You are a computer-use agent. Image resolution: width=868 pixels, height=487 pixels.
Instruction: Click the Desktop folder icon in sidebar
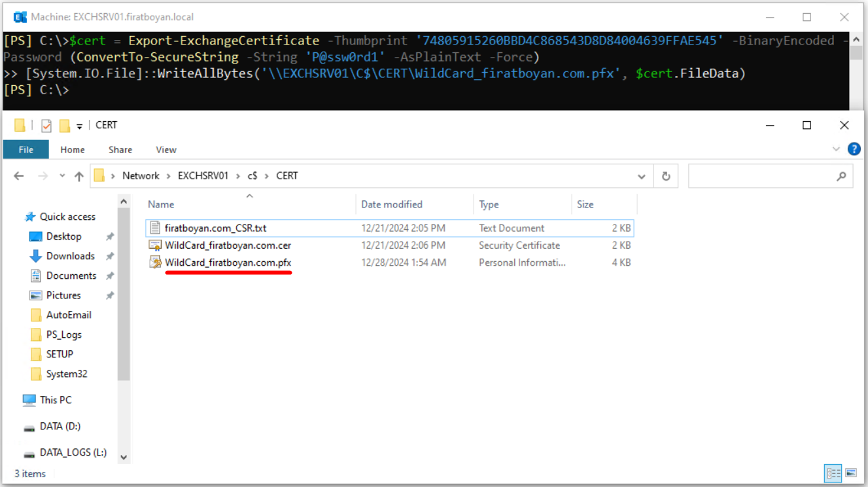36,236
